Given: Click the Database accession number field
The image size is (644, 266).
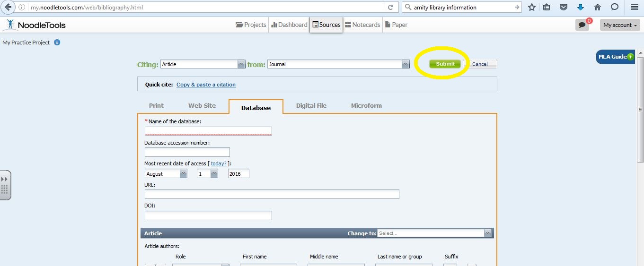Looking at the screenshot, I should click(187, 152).
